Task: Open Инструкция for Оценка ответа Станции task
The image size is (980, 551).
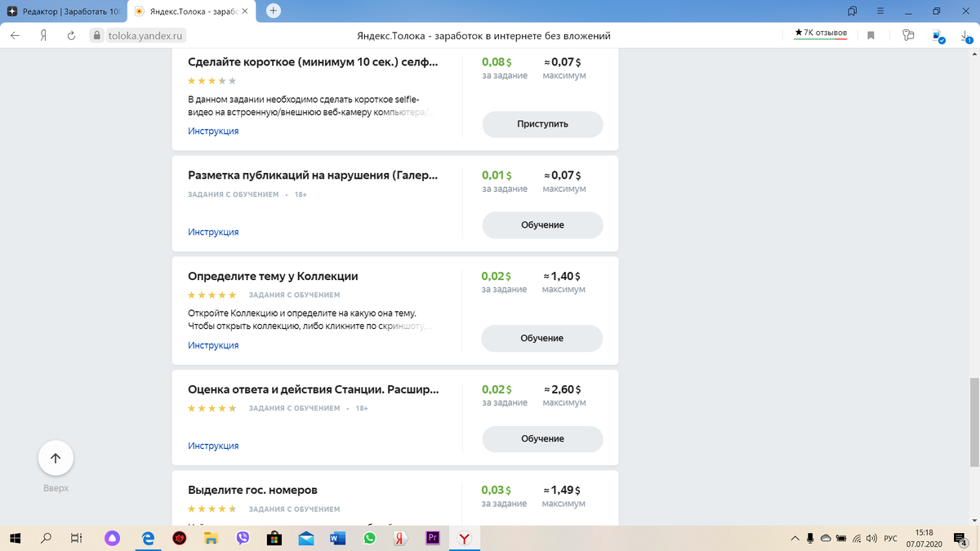Action: coord(213,446)
